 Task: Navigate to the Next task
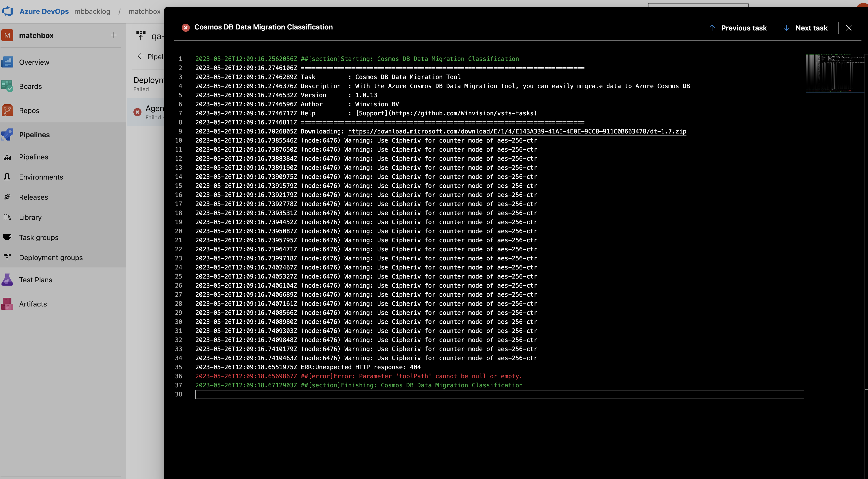[x=805, y=28]
